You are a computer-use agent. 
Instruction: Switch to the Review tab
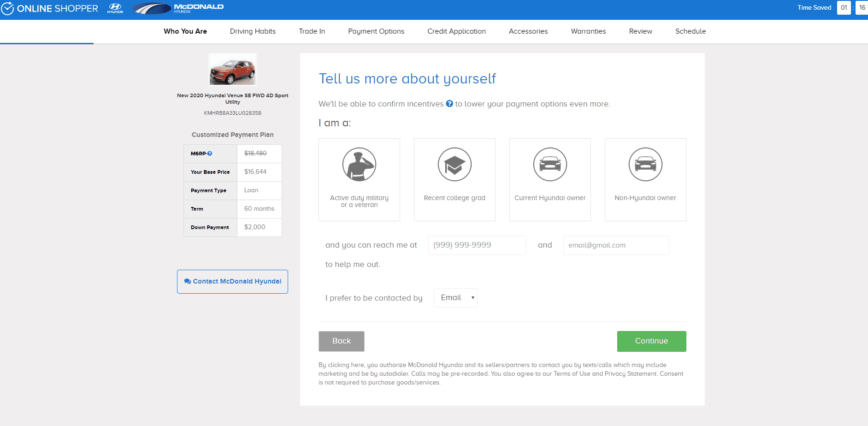640,31
